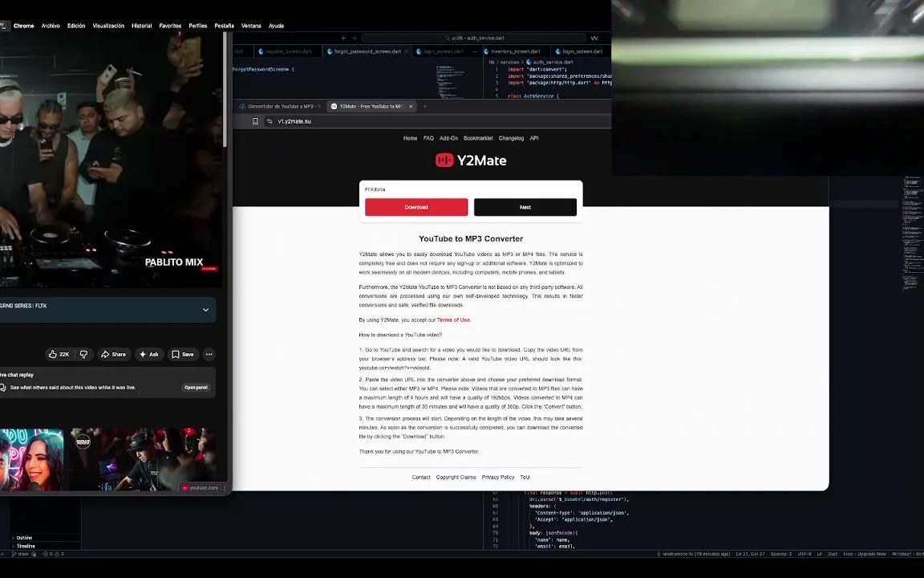Click the black Next button on Y2Mate

525,207
